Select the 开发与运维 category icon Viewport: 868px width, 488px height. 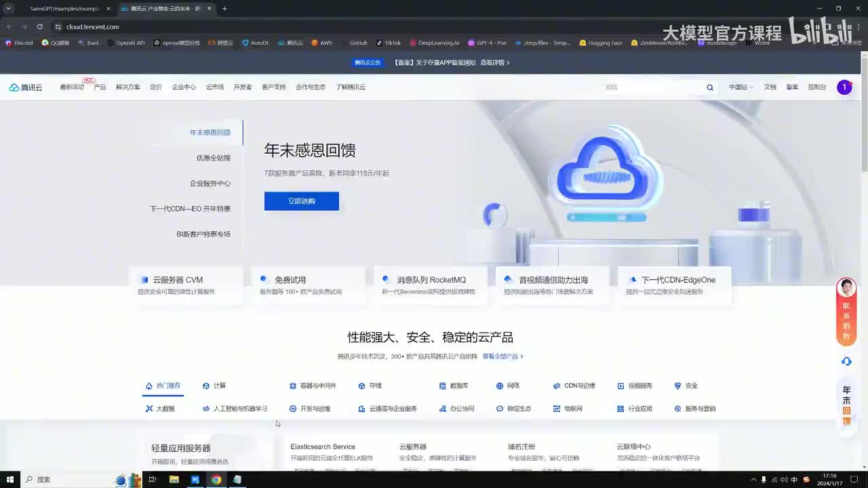pos(293,409)
